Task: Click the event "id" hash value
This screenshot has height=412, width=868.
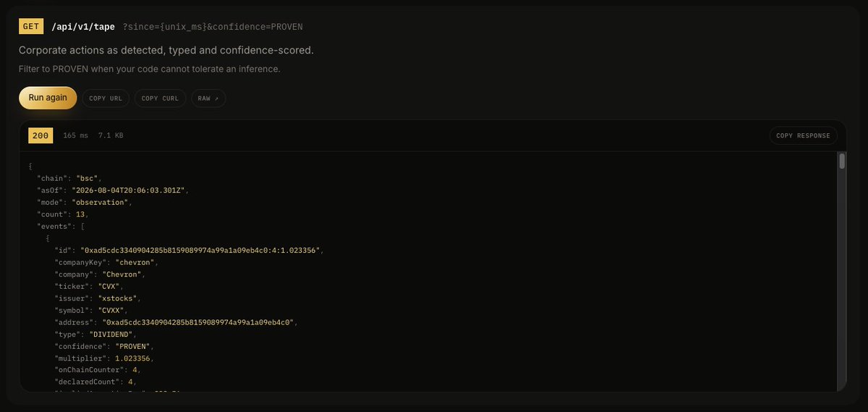Action: click(200, 250)
